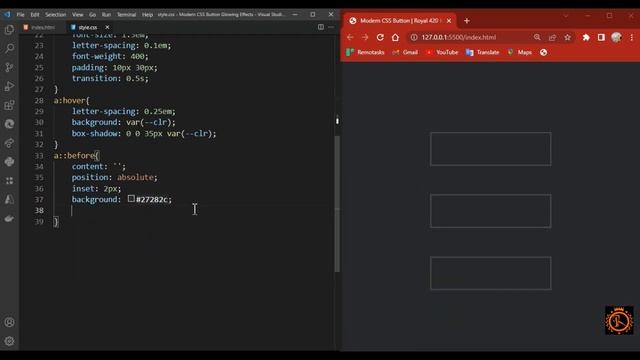
Task: Click 'position: absolute;' on line 35
Action: coord(115,178)
